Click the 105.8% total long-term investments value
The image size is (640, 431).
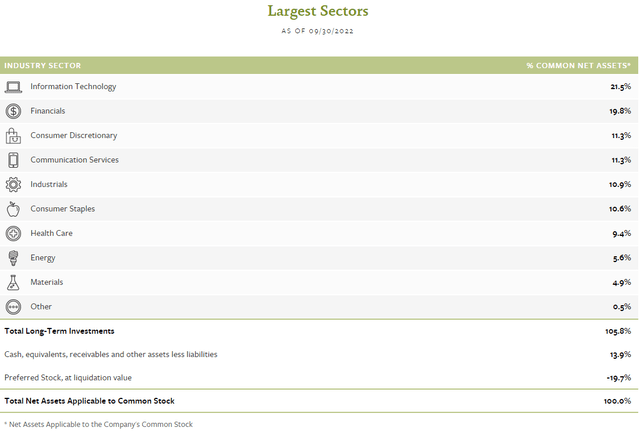coord(618,331)
